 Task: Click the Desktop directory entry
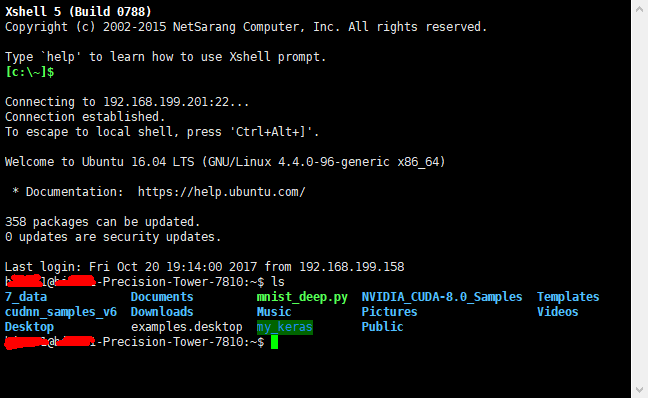[x=29, y=327]
